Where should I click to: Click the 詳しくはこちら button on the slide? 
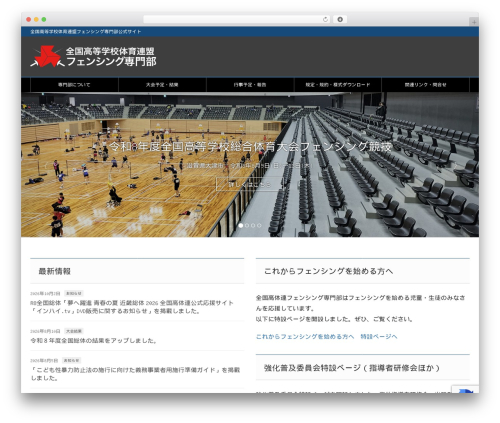click(x=250, y=184)
